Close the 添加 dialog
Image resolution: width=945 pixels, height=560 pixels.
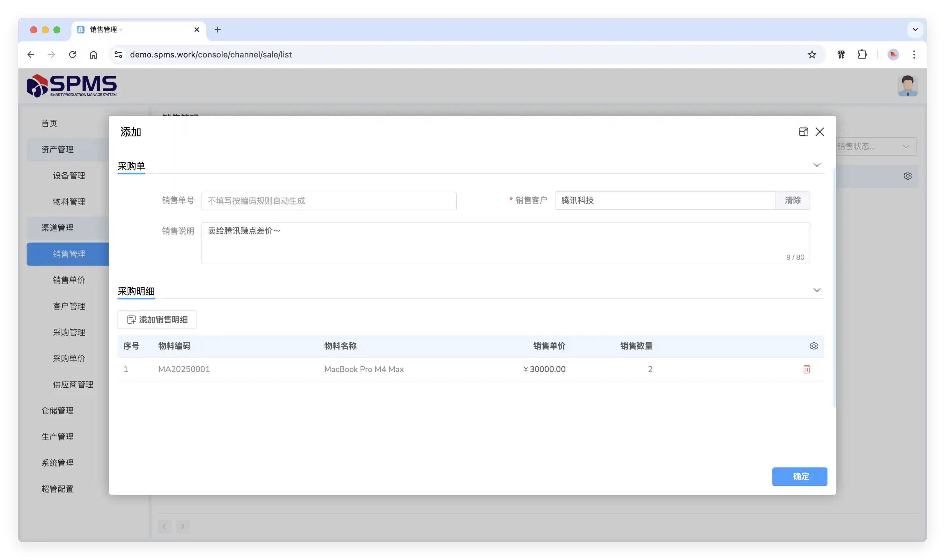[820, 132]
